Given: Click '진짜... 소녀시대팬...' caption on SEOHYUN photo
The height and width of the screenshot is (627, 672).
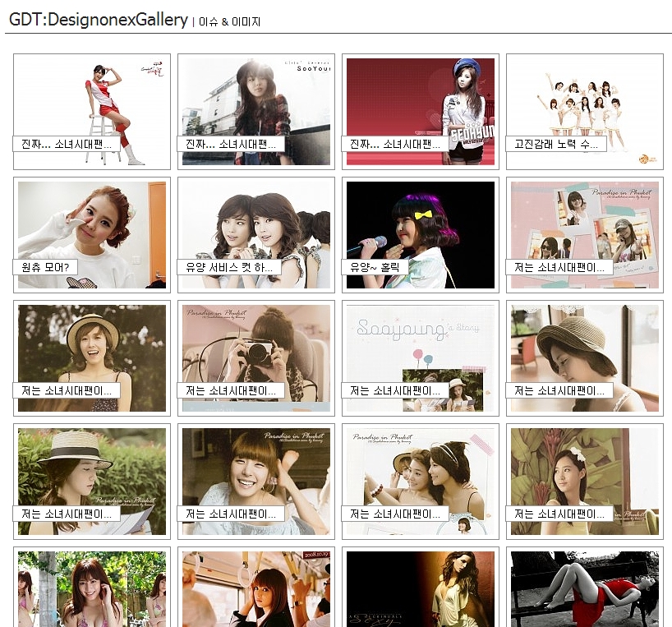Looking at the screenshot, I should point(394,144).
